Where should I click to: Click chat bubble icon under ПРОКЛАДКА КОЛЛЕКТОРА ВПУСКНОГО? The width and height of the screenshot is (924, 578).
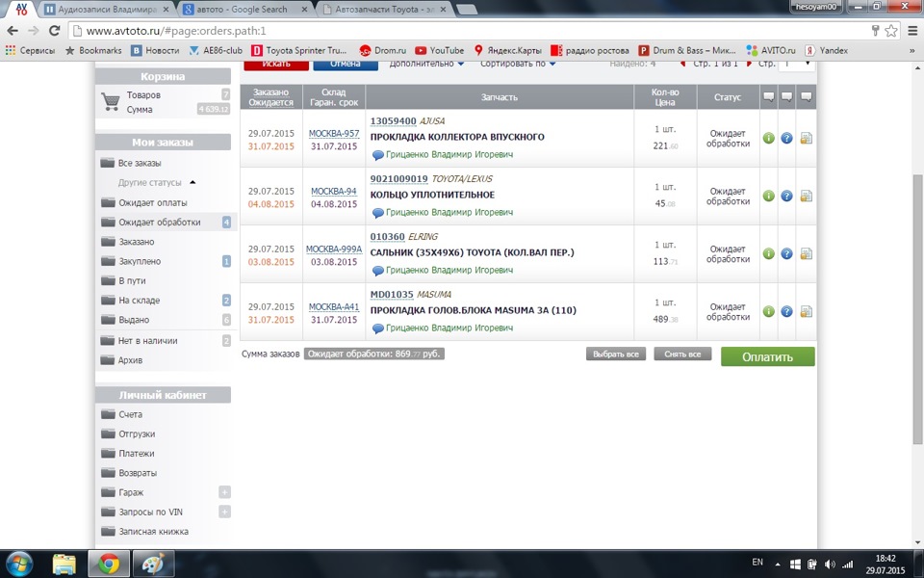click(x=377, y=155)
